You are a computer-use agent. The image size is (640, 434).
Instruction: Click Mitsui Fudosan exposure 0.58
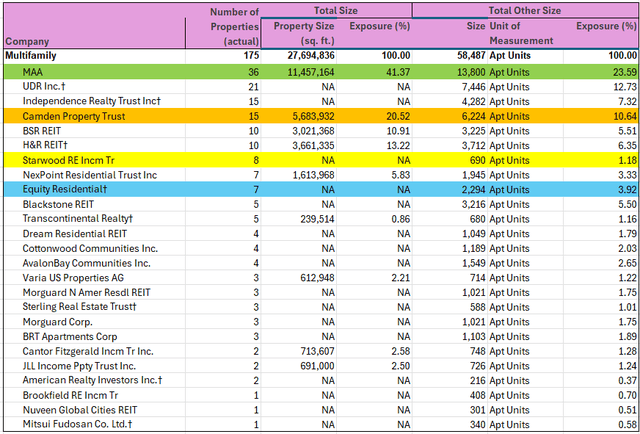627,424
